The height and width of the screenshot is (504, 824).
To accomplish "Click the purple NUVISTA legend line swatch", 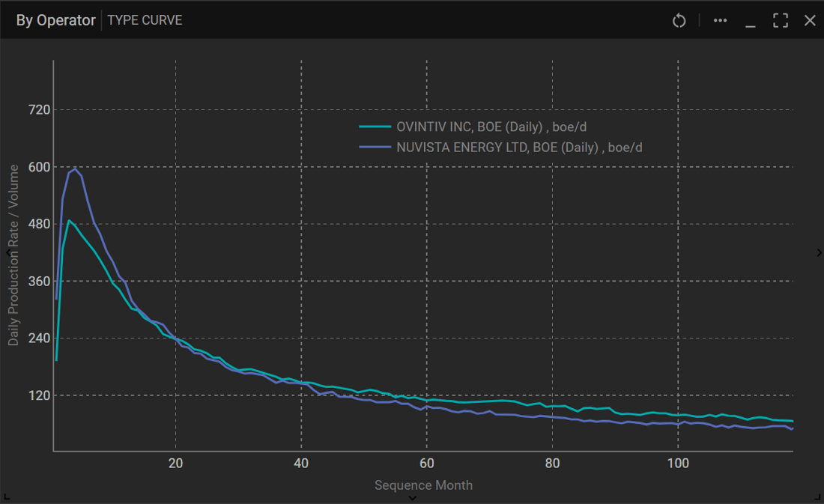I will (375, 148).
